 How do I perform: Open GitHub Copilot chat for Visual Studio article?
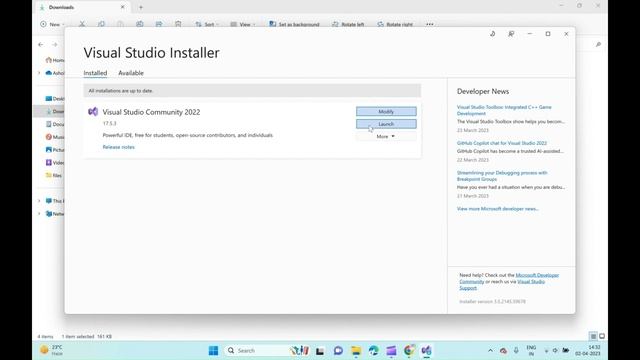coord(502,143)
